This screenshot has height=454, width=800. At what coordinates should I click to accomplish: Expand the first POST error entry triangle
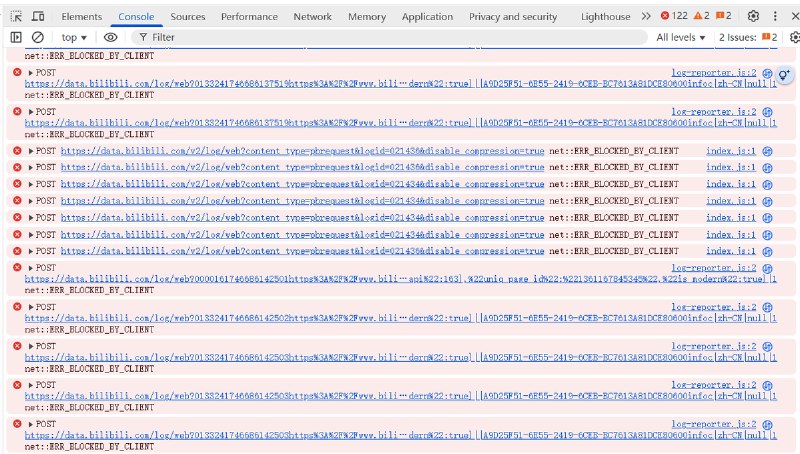[x=30, y=73]
